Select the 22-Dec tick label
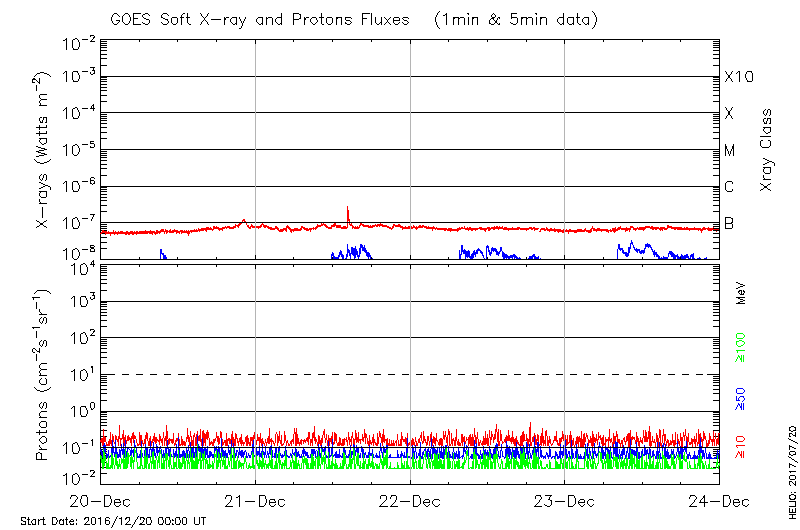 pyautogui.click(x=410, y=500)
